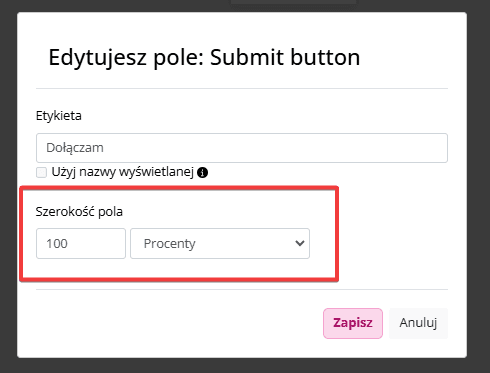The image size is (490, 373).
Task: Click the Szerokość pola label
Action: point(79,211)
